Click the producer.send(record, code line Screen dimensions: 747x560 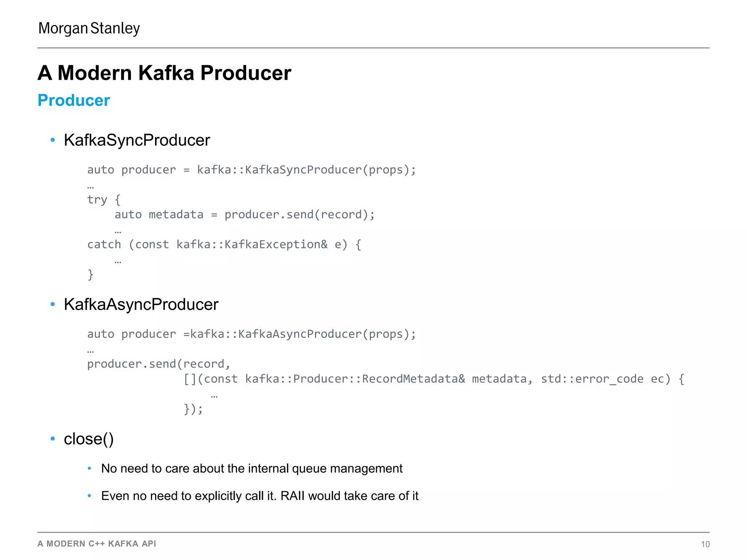159,364
